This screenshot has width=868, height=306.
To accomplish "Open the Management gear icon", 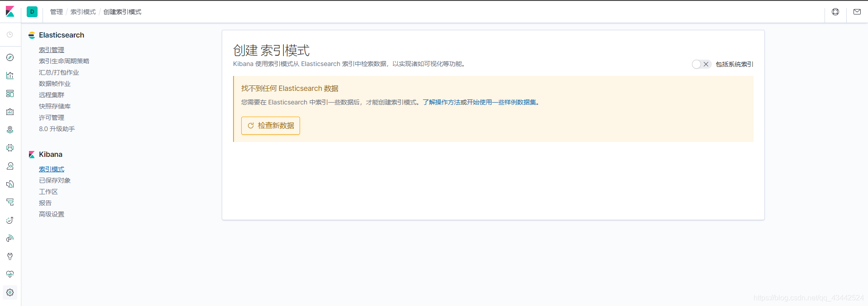I will pyautogui.click(x=10, y=292).
